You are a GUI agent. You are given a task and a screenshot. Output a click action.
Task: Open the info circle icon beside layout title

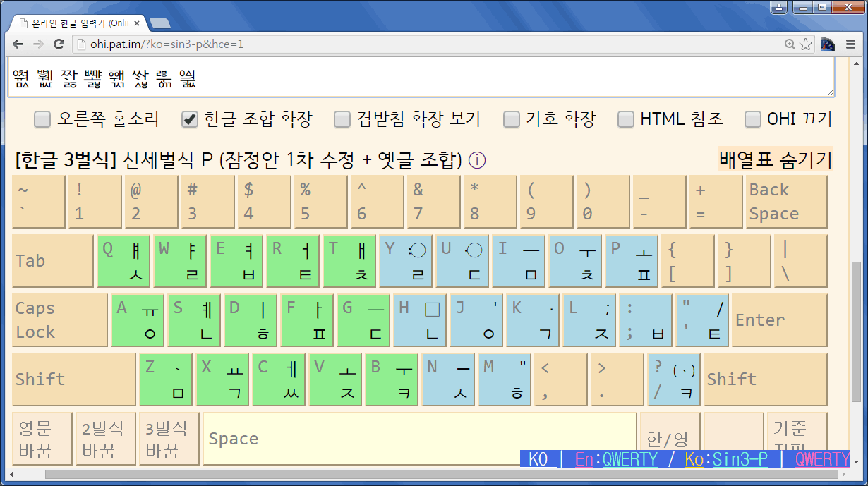coord(477,161)
